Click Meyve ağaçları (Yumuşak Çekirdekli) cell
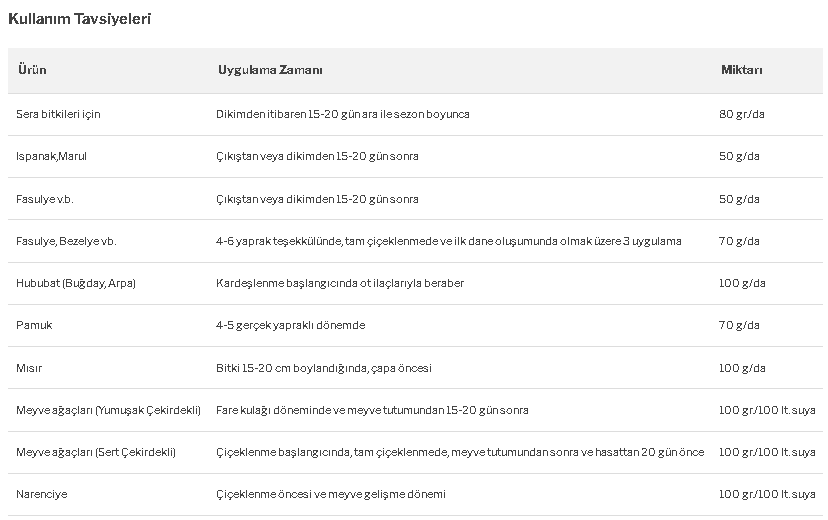Viewport: 828px width, 520px height. 108,410
